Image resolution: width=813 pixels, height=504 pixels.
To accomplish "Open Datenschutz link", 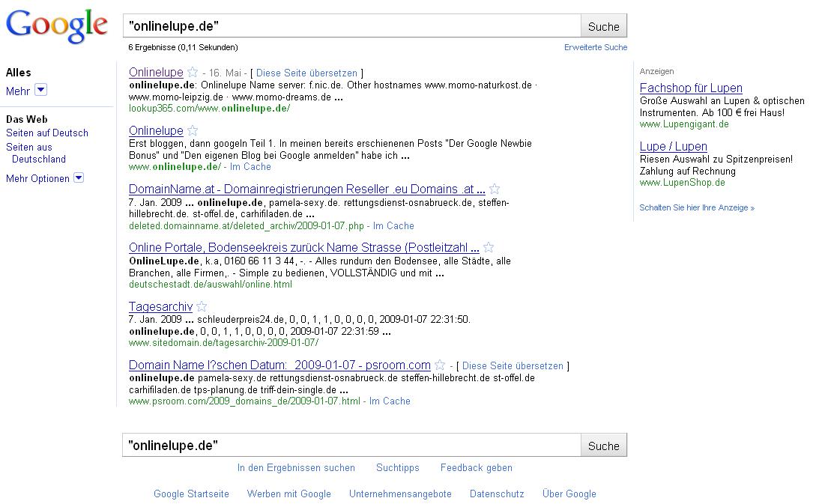I will tap(497, 494).
